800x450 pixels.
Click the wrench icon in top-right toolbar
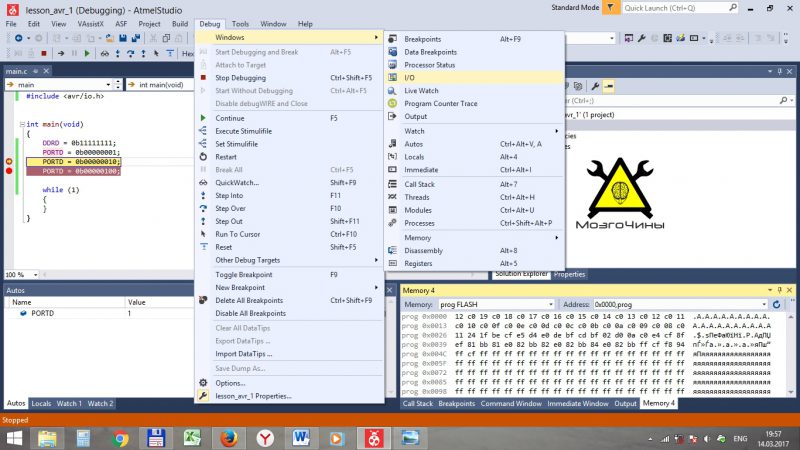click(641, 38)
